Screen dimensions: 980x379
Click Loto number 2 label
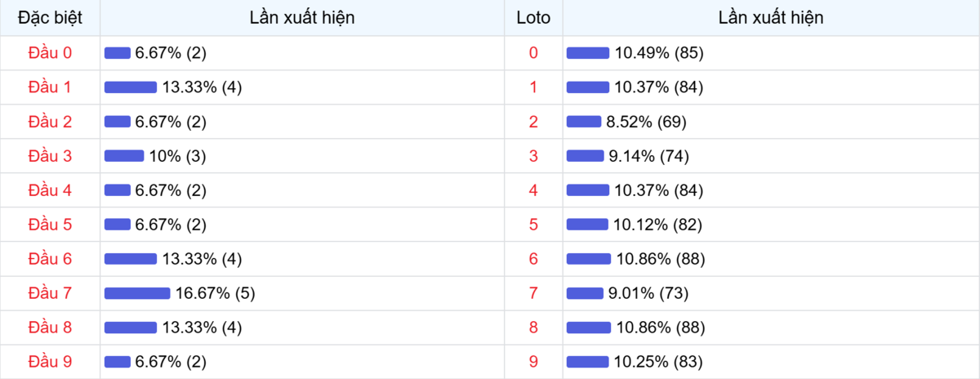[x=533, y=122]
